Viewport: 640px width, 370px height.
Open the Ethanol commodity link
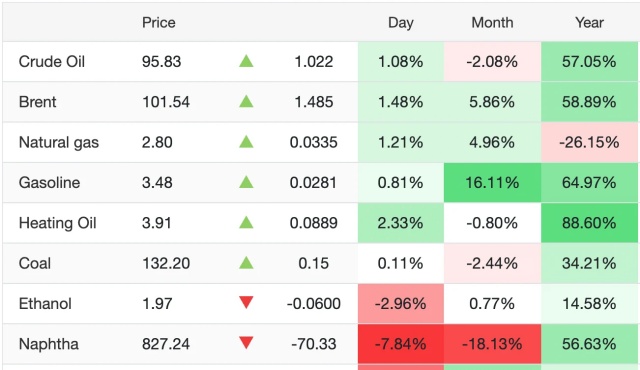click(45, 304)
